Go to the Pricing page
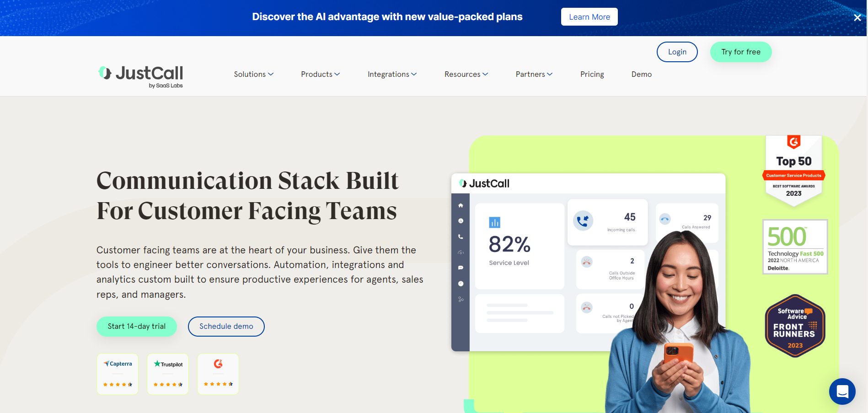This screenshot has height=413, width=868. (592, 74)
